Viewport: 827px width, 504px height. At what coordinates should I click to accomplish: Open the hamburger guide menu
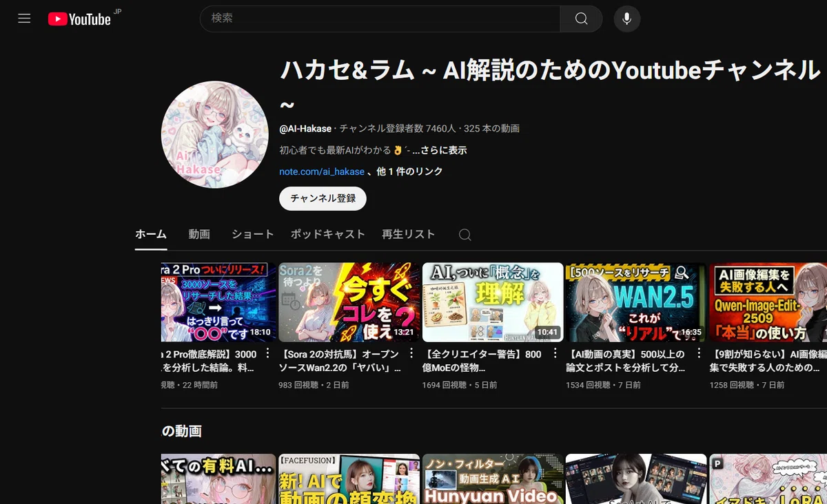pyautogui.click(x=24, y=19)
